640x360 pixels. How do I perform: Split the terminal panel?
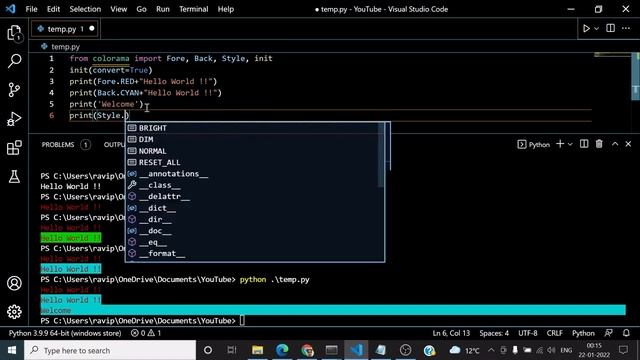pos(584,144)
